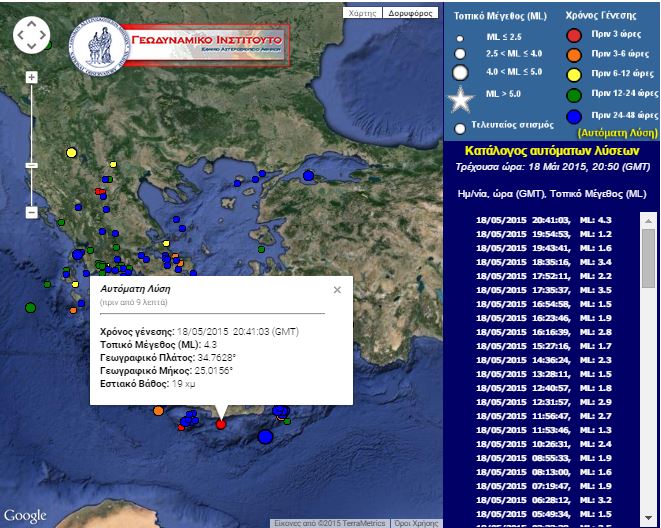661x528 pixels.
Task: Zoom out with the minus button
Action: pos(32,212)
